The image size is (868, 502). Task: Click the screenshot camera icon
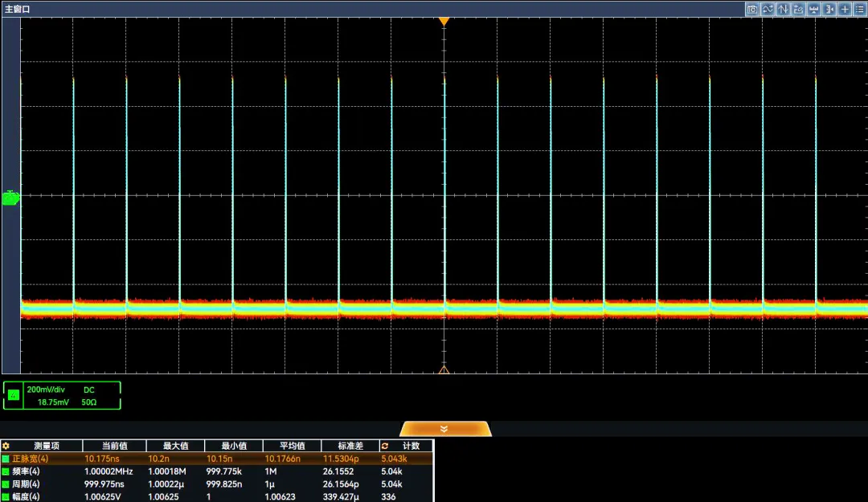(752, 9)
